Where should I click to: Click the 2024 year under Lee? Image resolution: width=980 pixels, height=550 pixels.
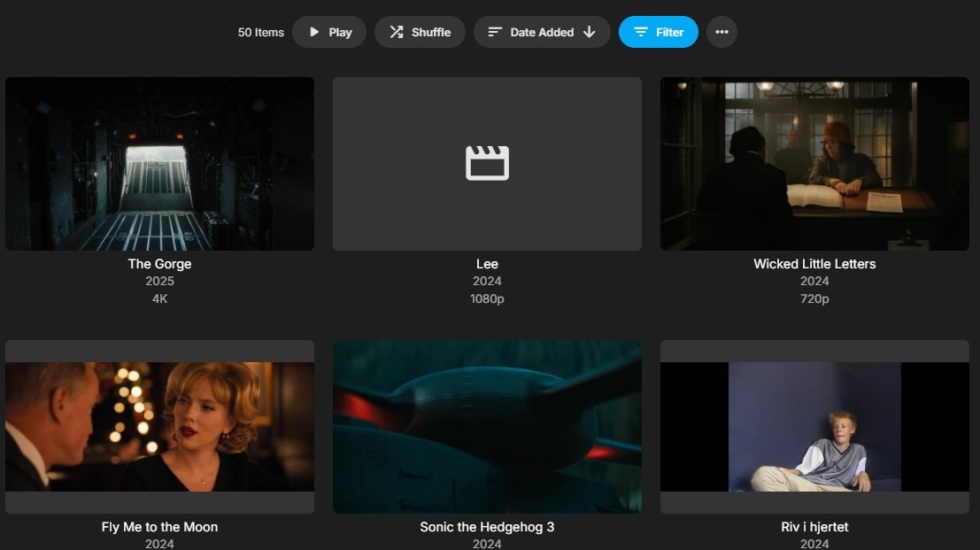pos(488,282)
